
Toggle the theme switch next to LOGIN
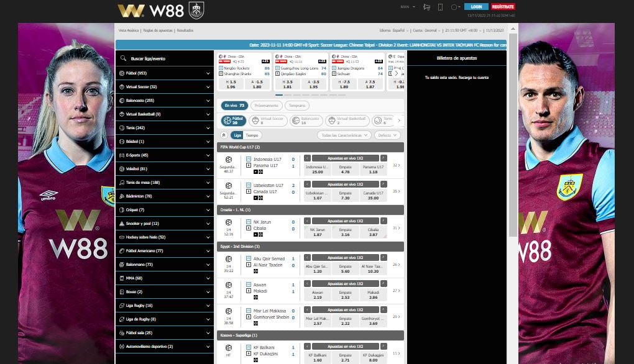455,7
